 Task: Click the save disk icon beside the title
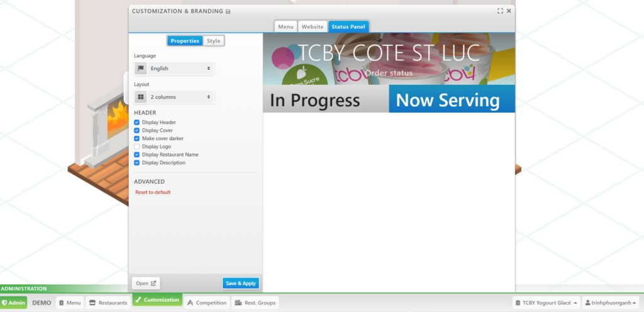228,11
